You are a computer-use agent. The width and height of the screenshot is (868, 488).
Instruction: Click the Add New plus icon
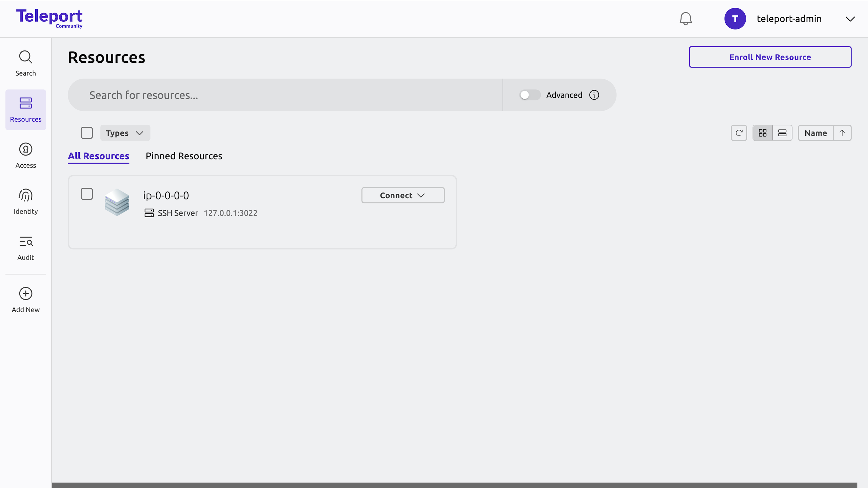[25, 293]
